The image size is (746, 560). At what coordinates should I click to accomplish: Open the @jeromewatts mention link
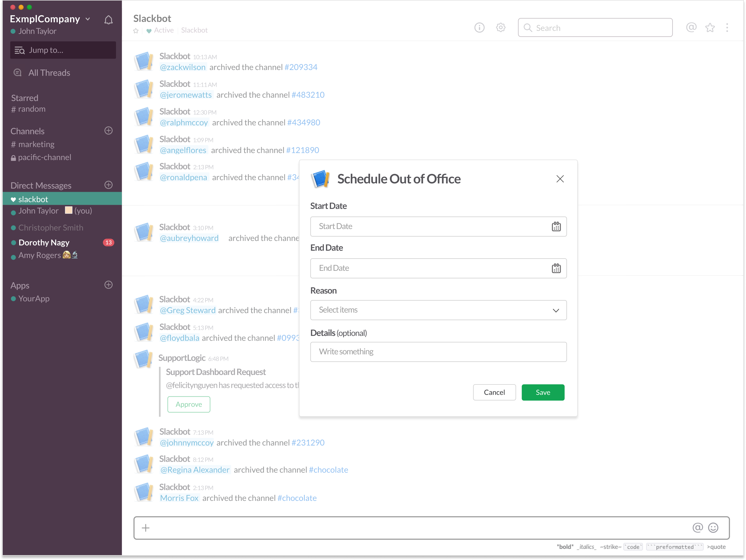[x=186, y=95]
